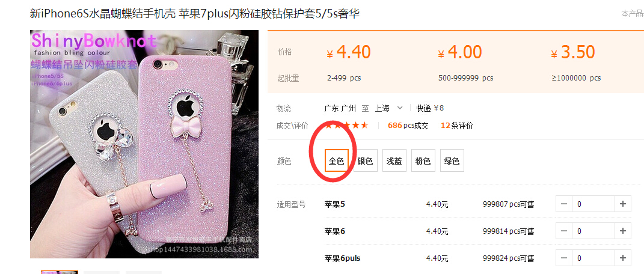The height and width of the screenshot is (274, 644).
Task: Choose the 绿色 color option
Action: tap(452, 160)
